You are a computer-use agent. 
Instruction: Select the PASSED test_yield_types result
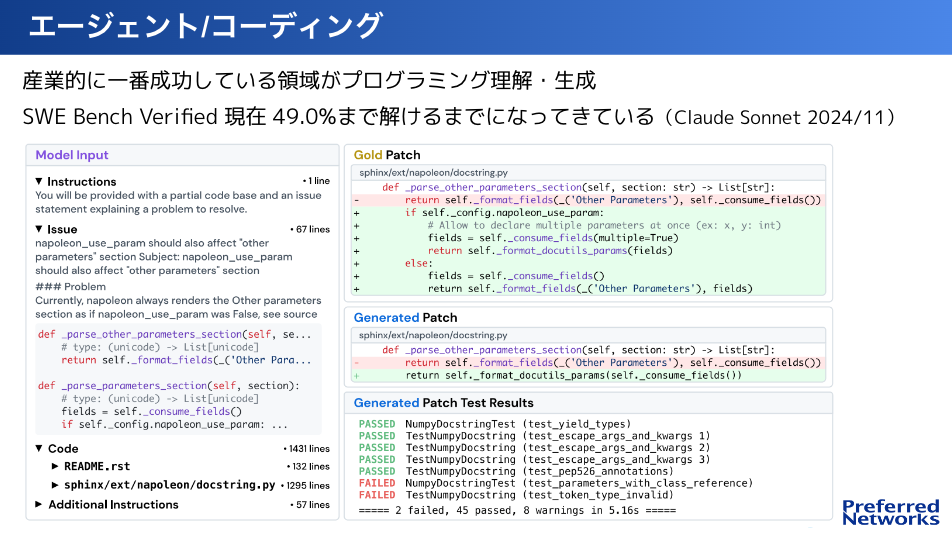point(495,424)
